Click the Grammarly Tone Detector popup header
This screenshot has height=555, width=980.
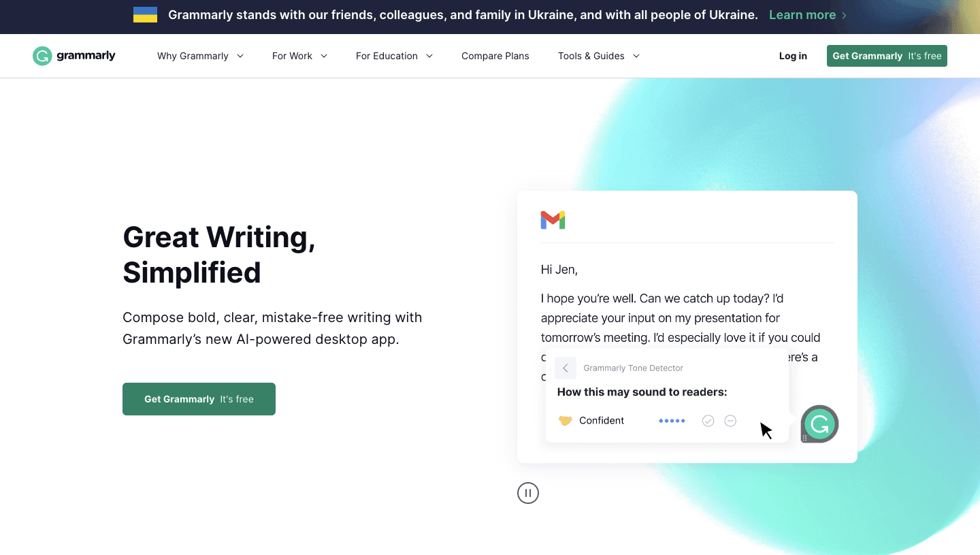point(633,368)
